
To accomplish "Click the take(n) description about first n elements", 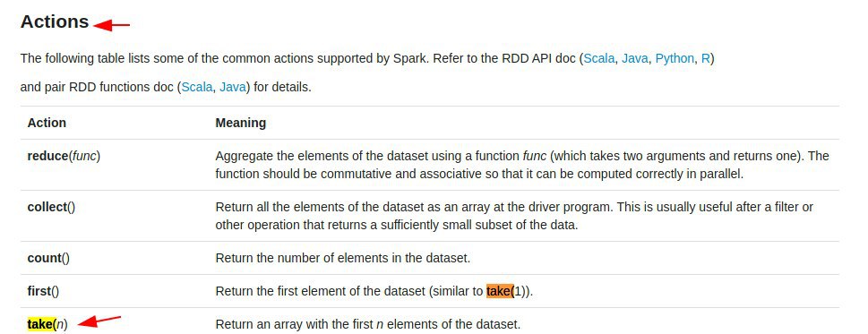I will click(368, 325).
